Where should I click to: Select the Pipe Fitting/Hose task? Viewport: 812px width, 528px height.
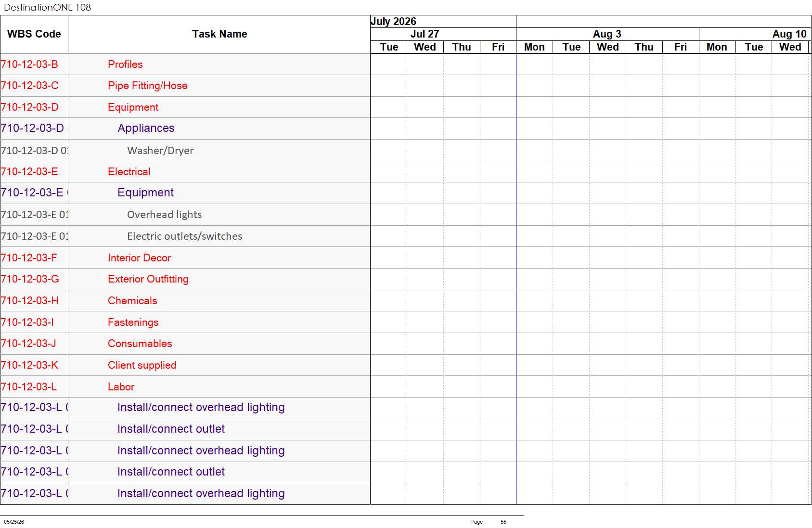point(148,86)
